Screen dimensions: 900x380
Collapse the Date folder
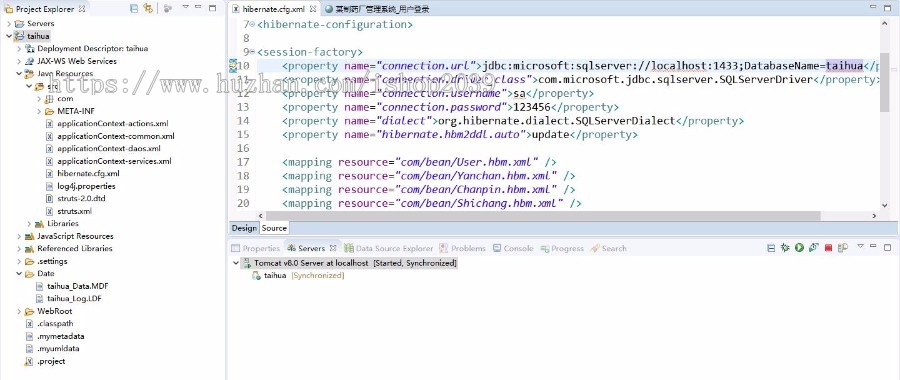[x=19, y=274]
